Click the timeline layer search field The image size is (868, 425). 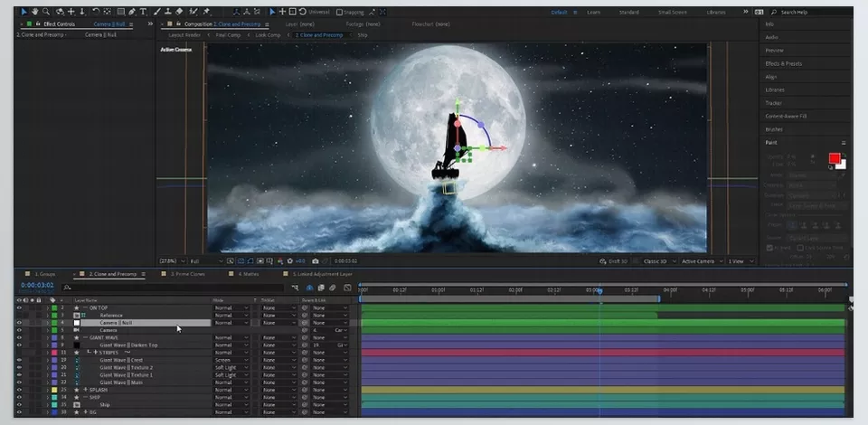pyautogui.click(x=173, y=288)
